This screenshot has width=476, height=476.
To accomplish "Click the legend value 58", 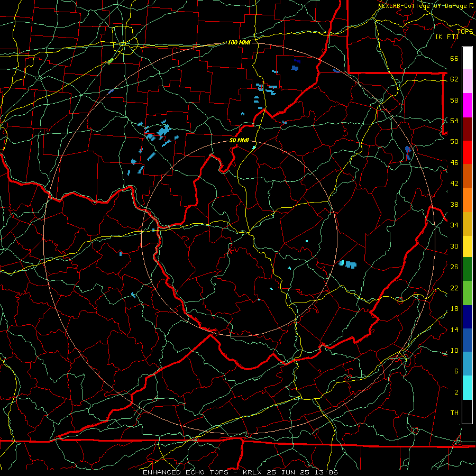I will coord(454,100).
